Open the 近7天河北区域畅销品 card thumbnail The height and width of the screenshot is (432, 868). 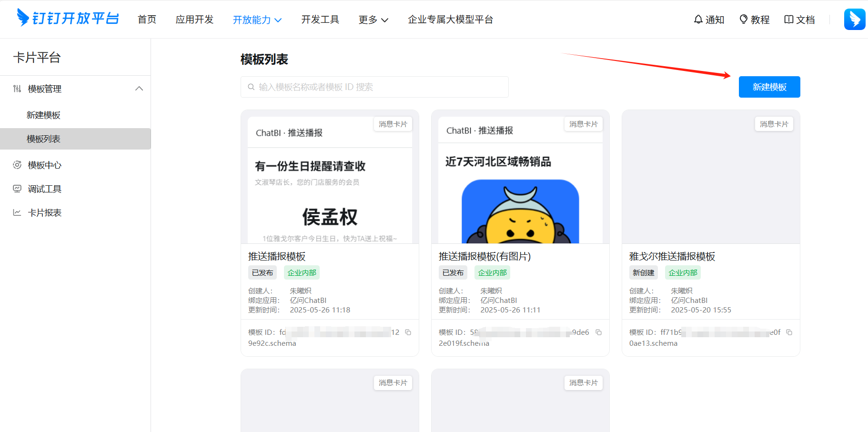click(x=520, y=191)
